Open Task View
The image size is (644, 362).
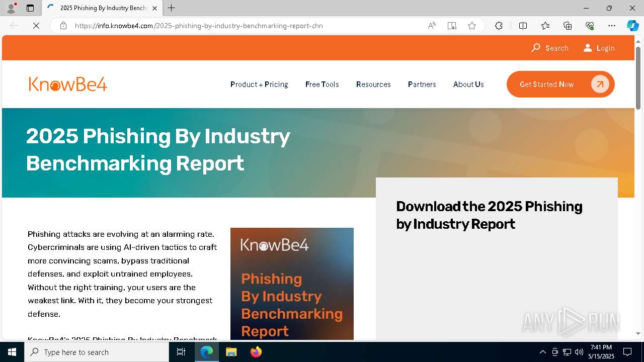point(181,352)
